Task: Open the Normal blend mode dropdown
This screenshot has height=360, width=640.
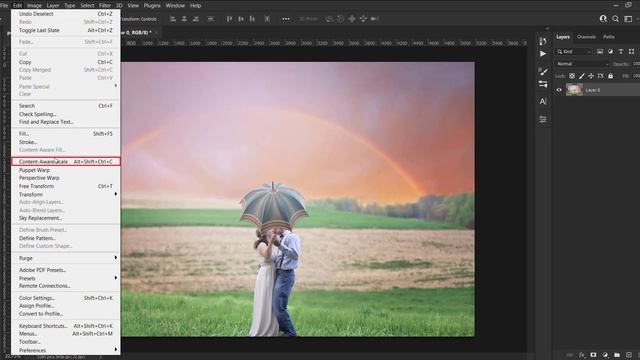Action: [582, 64]
